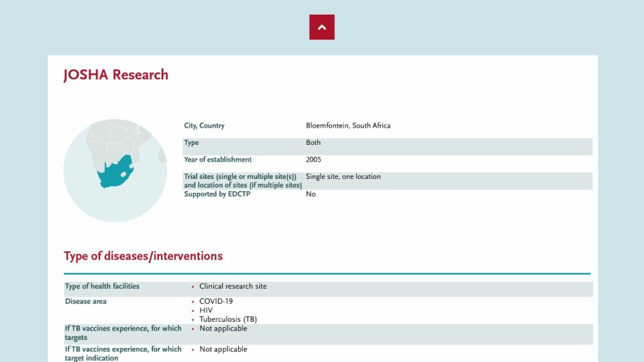
Task: Click the 'Disease area' label
Action: (85, 301)
